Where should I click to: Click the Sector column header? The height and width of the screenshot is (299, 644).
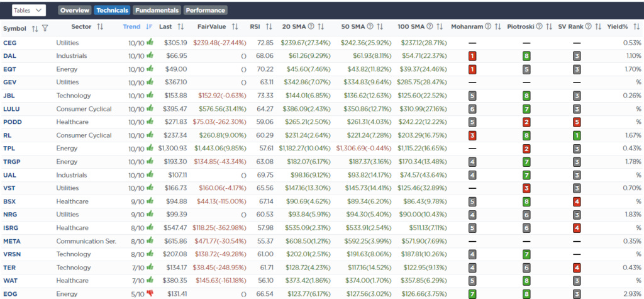pos(81,26)
